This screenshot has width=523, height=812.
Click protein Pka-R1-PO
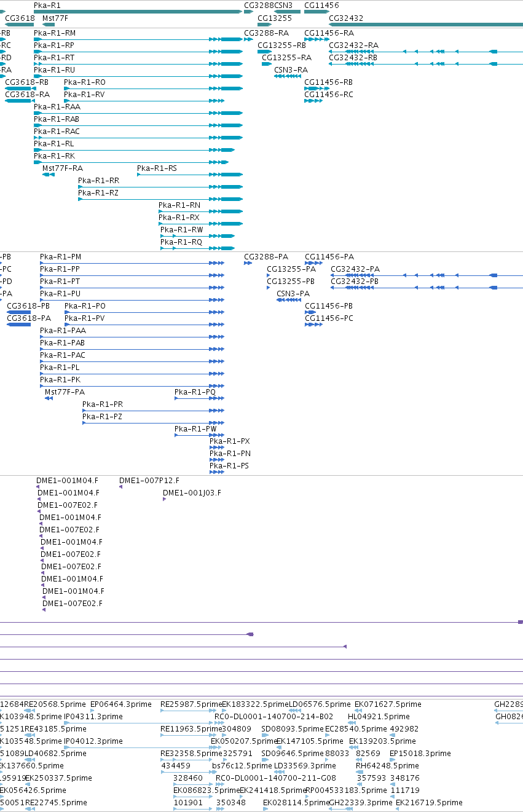click(85, 306)
